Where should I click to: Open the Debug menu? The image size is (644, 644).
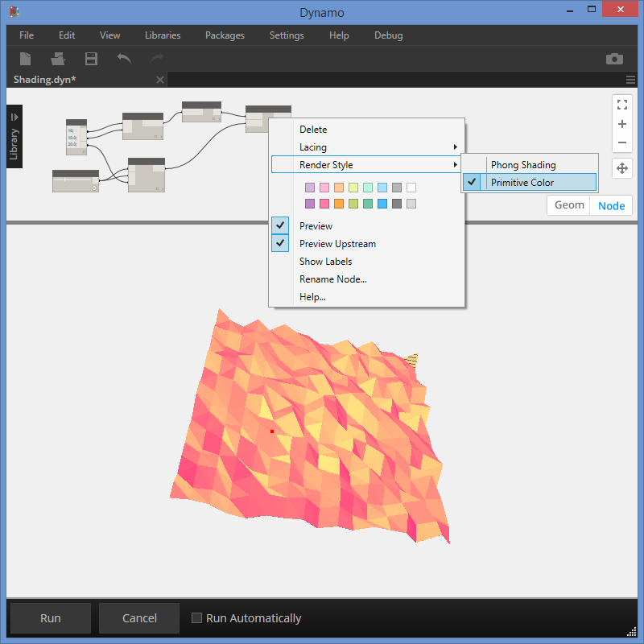389,35
